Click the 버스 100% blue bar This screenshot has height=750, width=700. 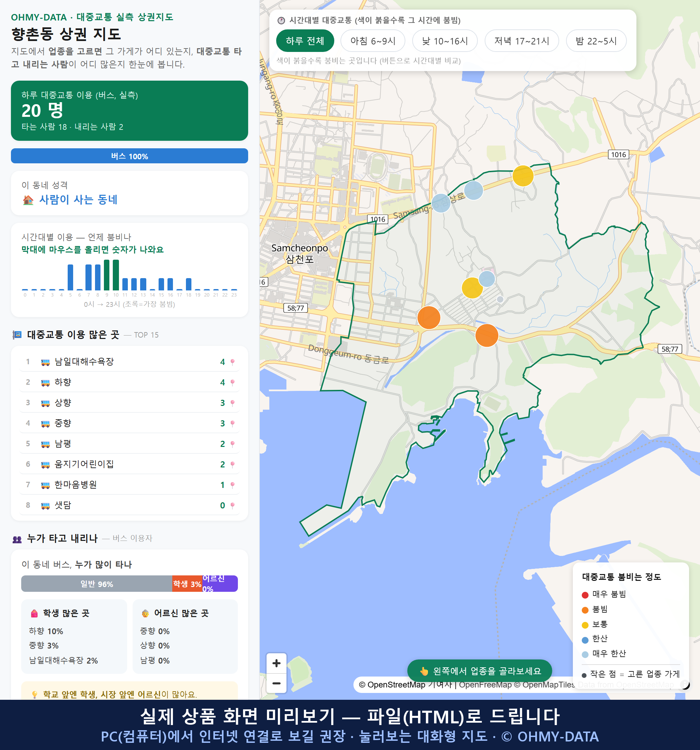pos(130,156)
